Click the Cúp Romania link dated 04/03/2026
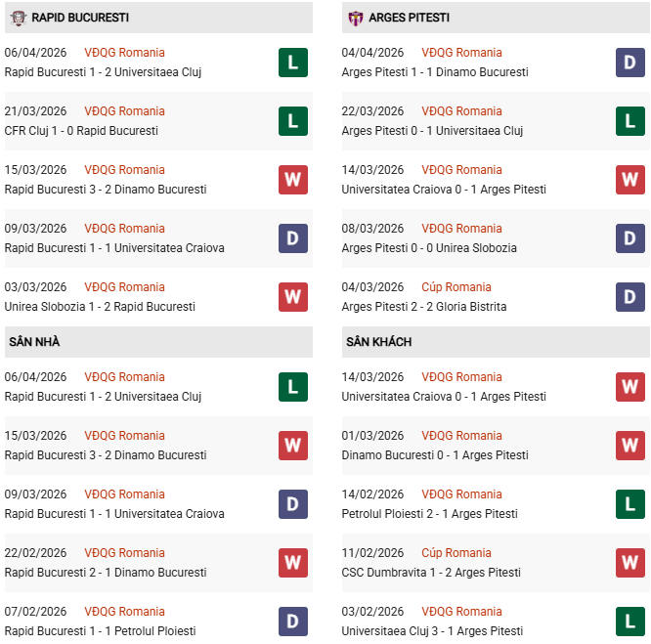 (x=456, y=287)
